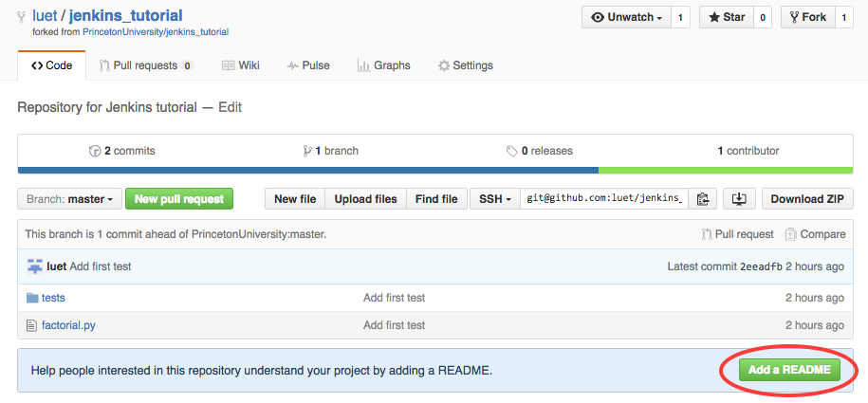View the 1 contributor link

pyautogui.click(x=748, y=151)
